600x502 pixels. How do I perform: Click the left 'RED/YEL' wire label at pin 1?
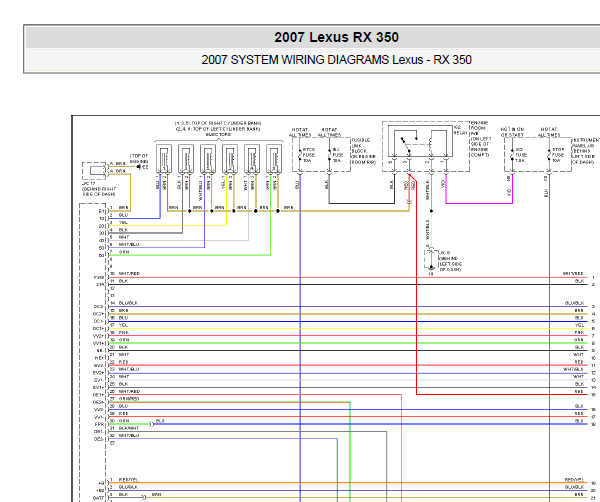point(129,479)
